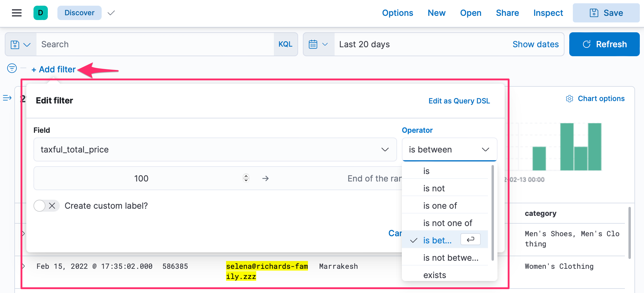Click the sidebar toggle arrow icon
The height and width of the screenshot is (293, 644).
click(x=7, y=98)
